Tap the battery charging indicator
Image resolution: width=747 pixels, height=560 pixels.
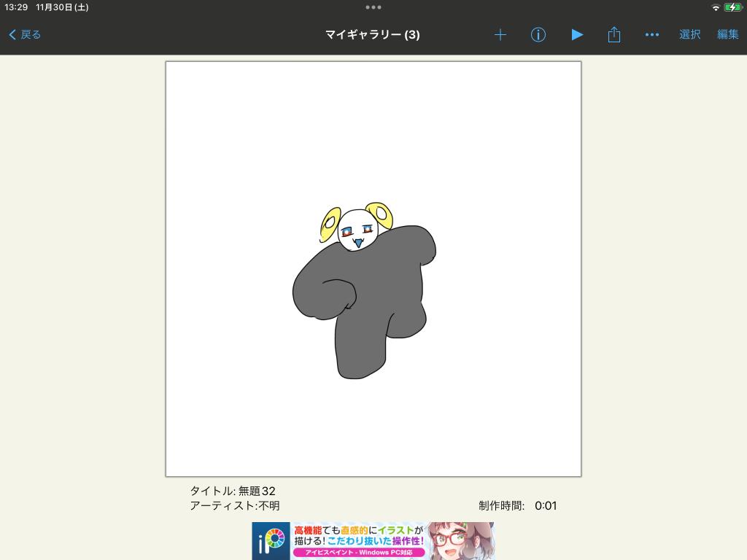click(732, 7)
